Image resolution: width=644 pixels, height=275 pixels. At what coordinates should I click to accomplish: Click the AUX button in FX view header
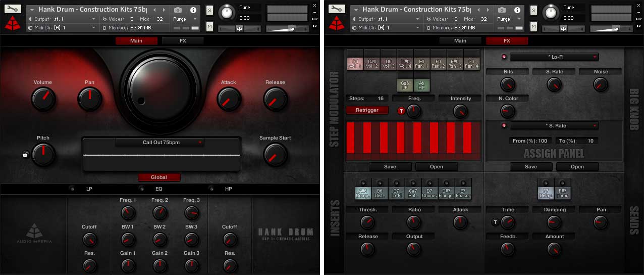[x=638, y=19]
